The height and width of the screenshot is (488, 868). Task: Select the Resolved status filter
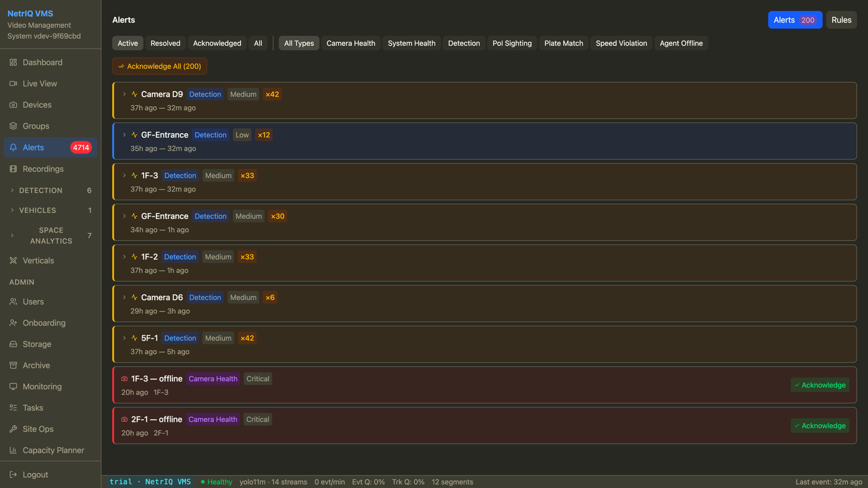tap(165, 43)
